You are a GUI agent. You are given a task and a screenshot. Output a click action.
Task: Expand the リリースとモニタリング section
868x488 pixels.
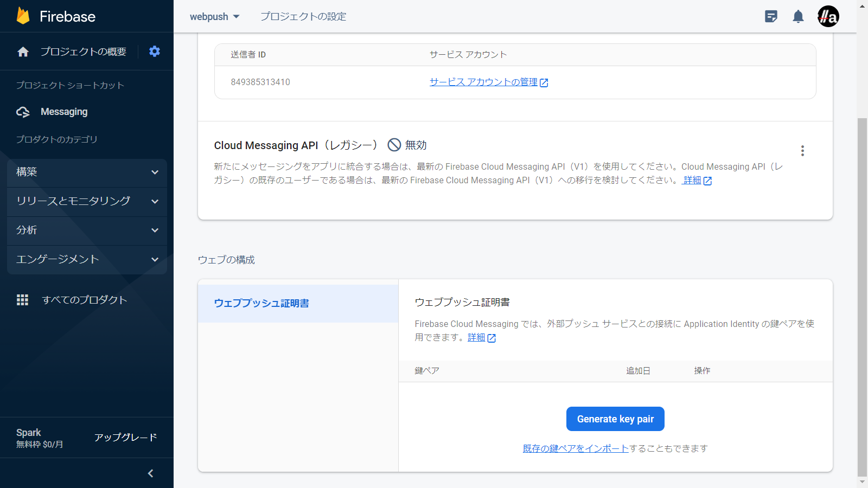click(x=87, y=201)
